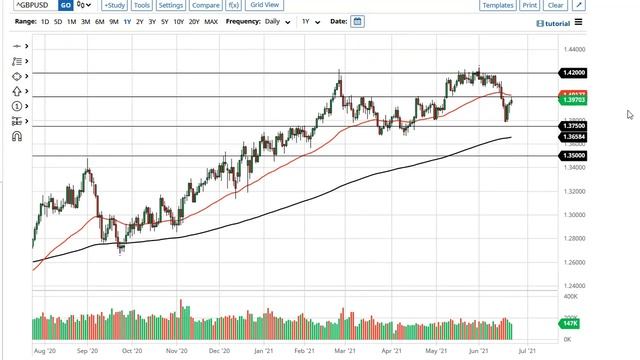The image size is (640, 360).
Task: Expand the shape tool options arrow
Action: (x=27, y=76)
